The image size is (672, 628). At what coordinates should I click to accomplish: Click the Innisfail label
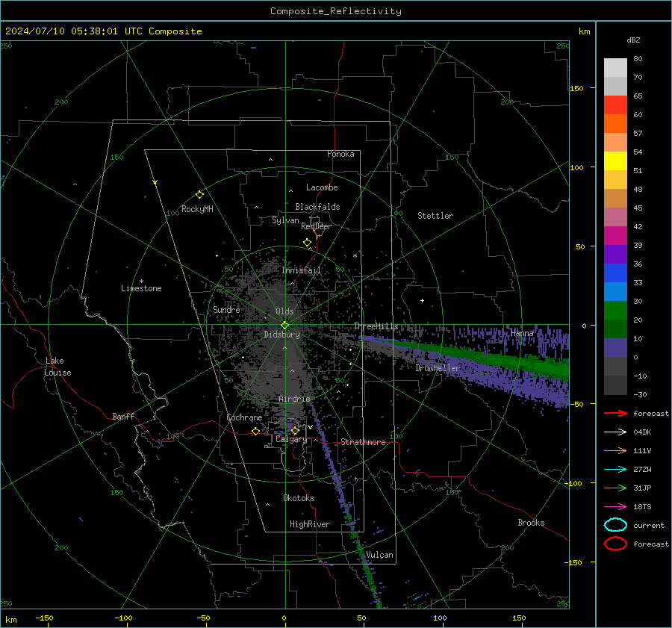pos(301,270)
